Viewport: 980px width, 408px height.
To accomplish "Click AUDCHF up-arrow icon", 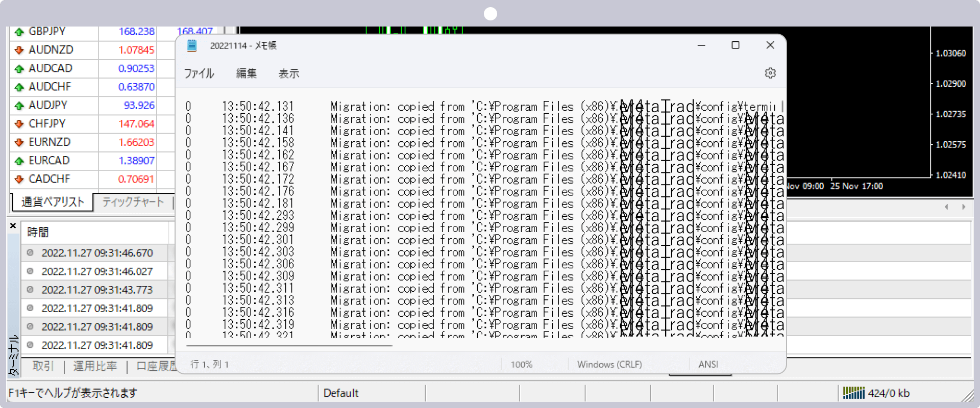I will pos(19,87).
